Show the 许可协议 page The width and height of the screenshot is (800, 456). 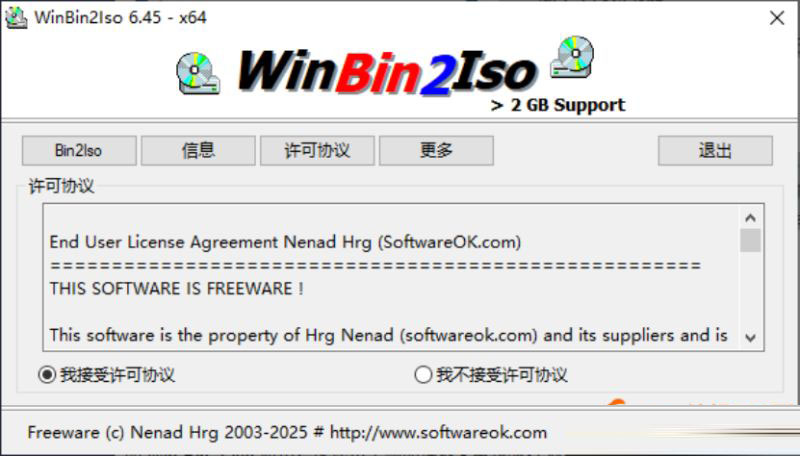pos(317,150)
